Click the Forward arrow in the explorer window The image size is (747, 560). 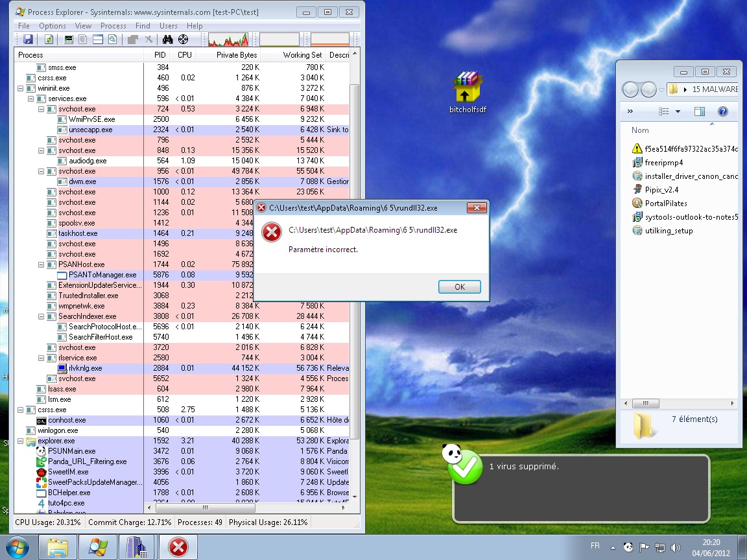(648, 89)
